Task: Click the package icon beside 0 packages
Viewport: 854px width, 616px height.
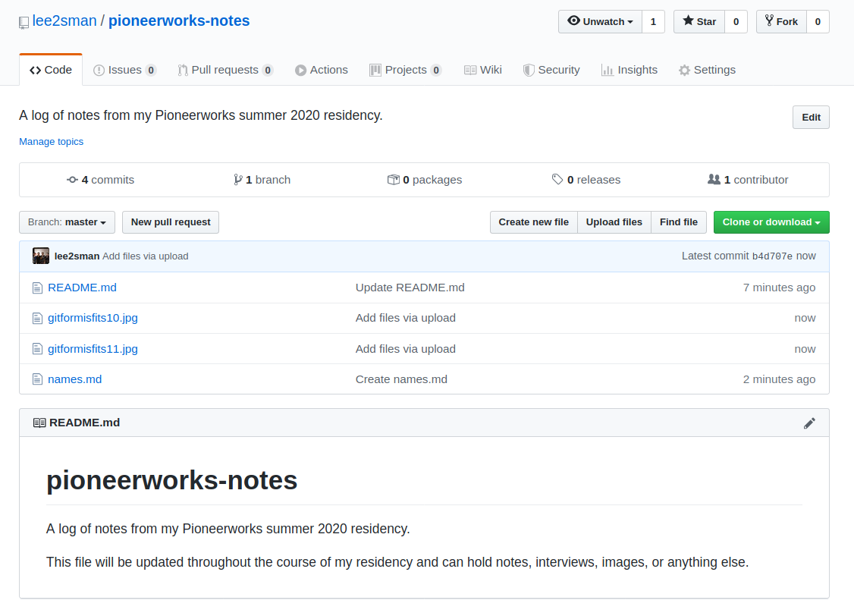Action: [393, 180]
